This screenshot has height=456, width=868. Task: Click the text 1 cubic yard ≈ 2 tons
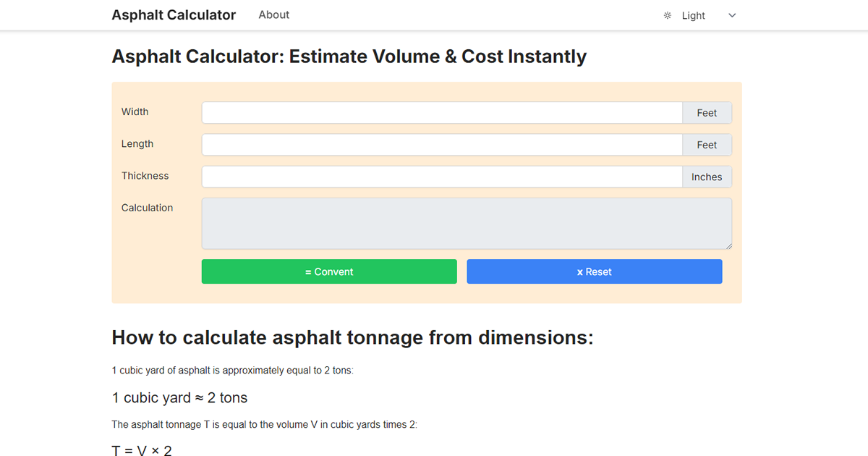click(x=179, y=397)
